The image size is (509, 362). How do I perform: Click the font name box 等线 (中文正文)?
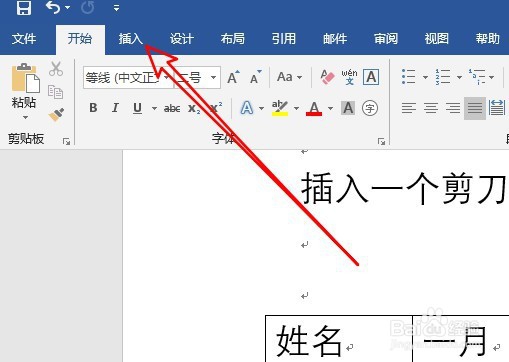coord(128,78)
